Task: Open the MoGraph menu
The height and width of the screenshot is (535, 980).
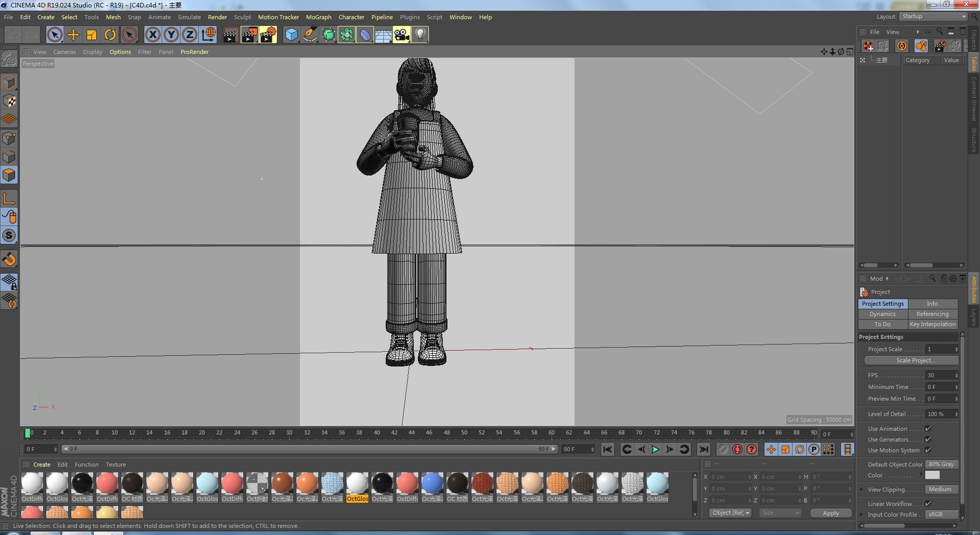Action: coord(318,17)
